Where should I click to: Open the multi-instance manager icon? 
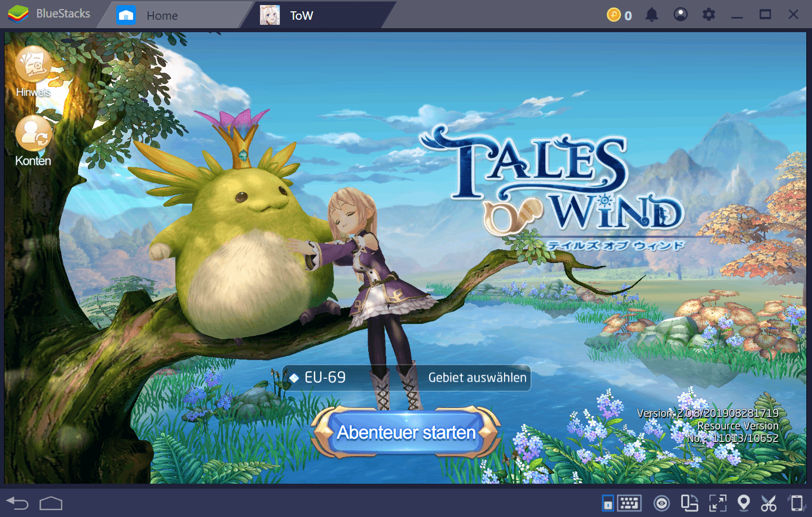(x=689, y=503)
